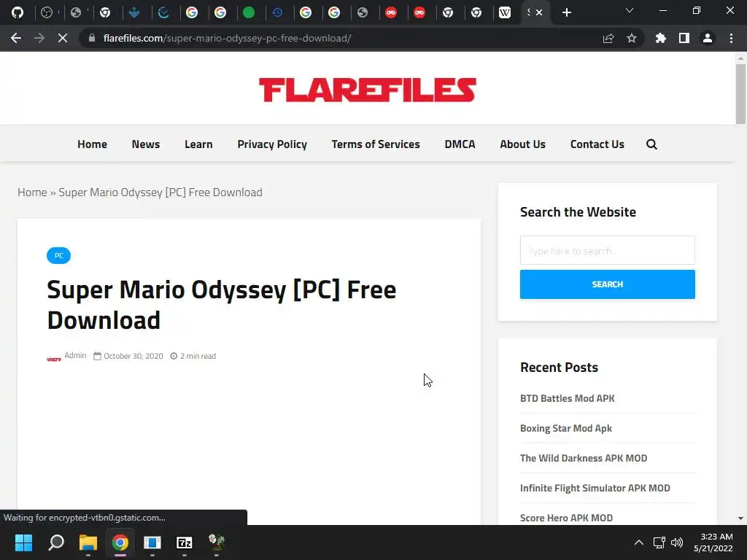Go back to the previous page
This screenshot has height=560, width=747.
tap(16, 38)
